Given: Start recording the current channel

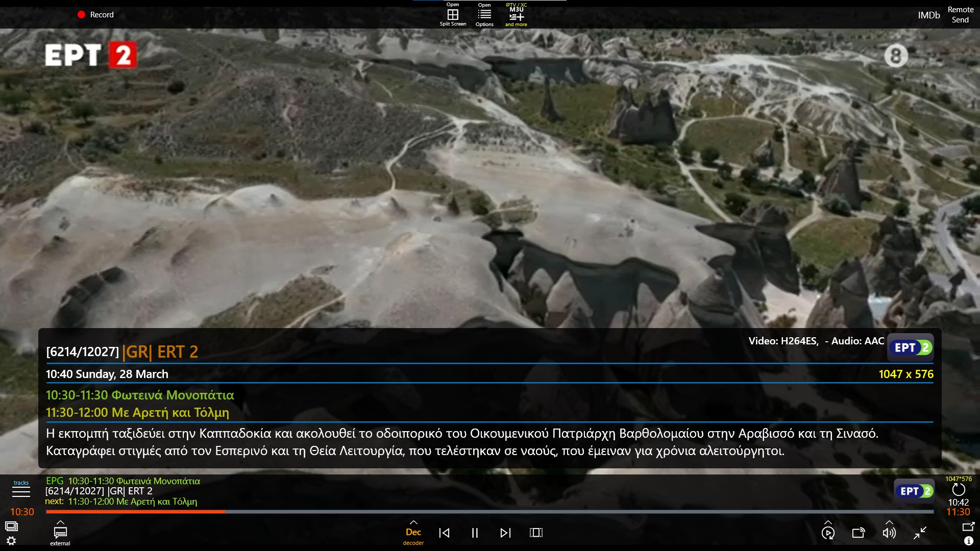Looking at the screenshot, I should coord(96,14).
